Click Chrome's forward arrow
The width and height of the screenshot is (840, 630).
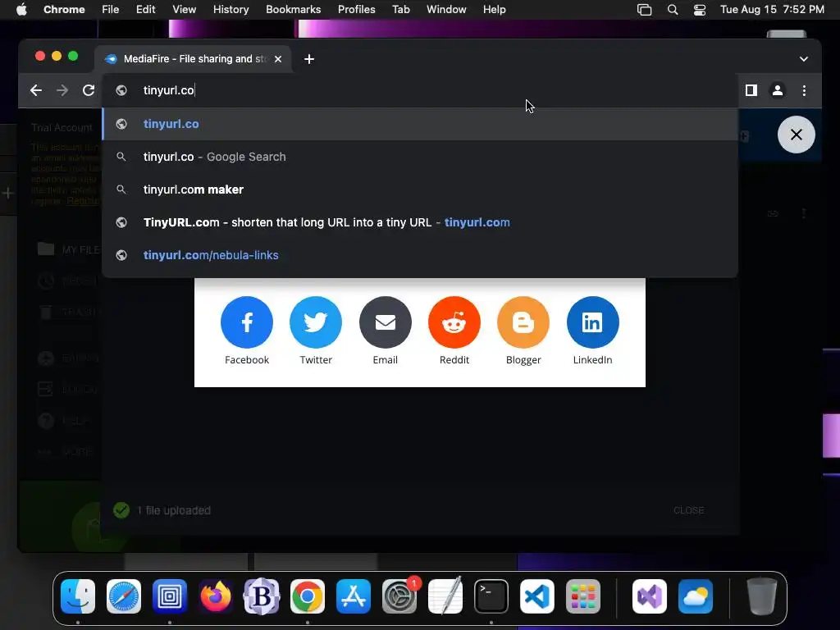click(x=62, y=90)
